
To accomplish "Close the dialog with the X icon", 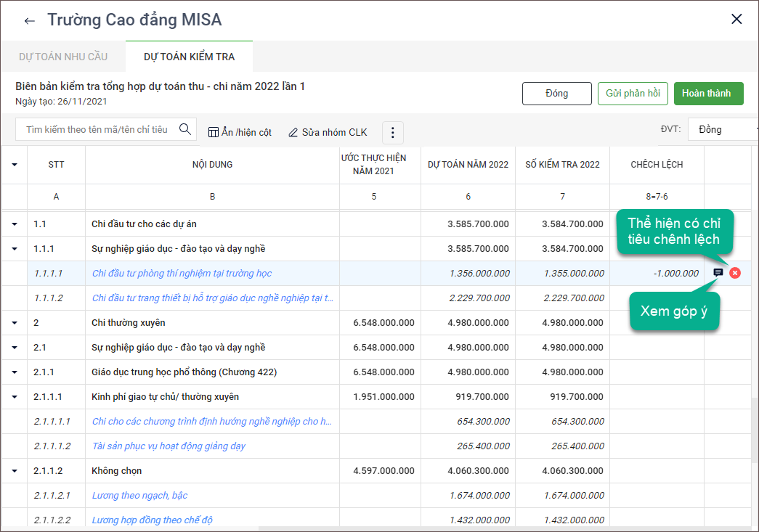I will (x=736, y=20).
